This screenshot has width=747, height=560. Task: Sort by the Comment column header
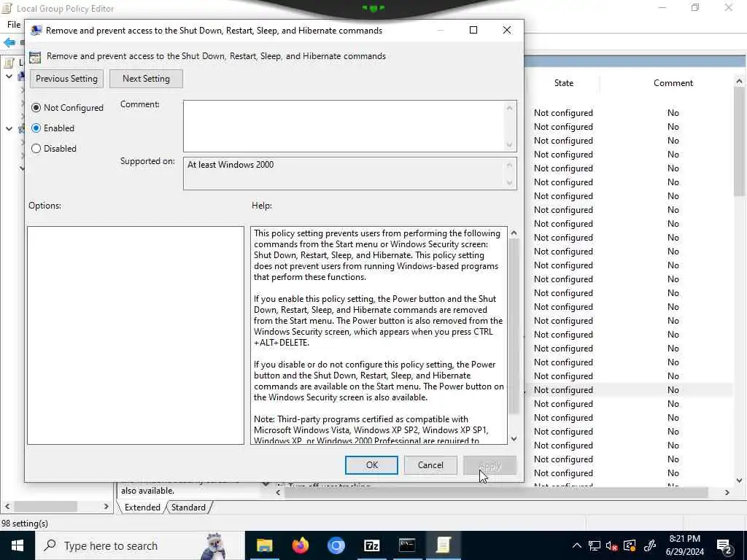click(x=673, y=83)
